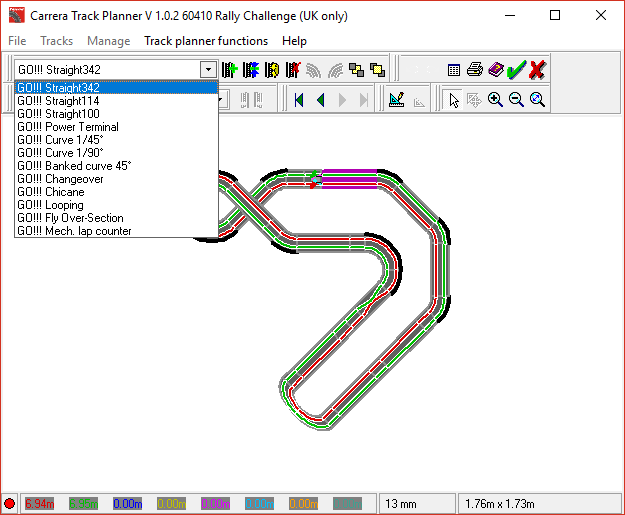
Task: Open the Track planner functions menu
Action: tap(206, 41)
